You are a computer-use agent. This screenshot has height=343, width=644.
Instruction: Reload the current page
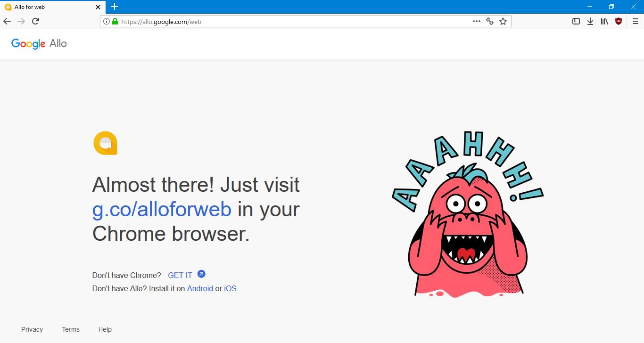coord(35,21)
